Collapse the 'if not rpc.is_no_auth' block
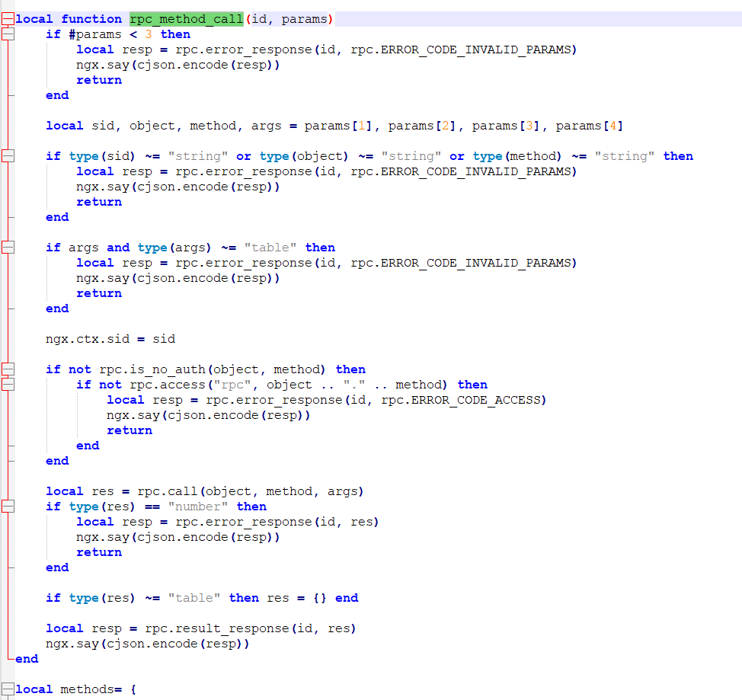The image size is (742, 700). pyautogui.click(x=8, y=369)
